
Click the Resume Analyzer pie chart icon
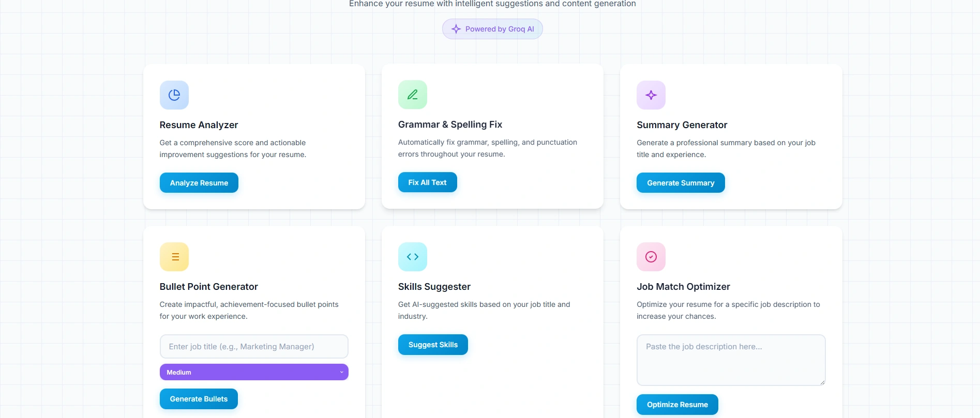(x=174, y=95)
